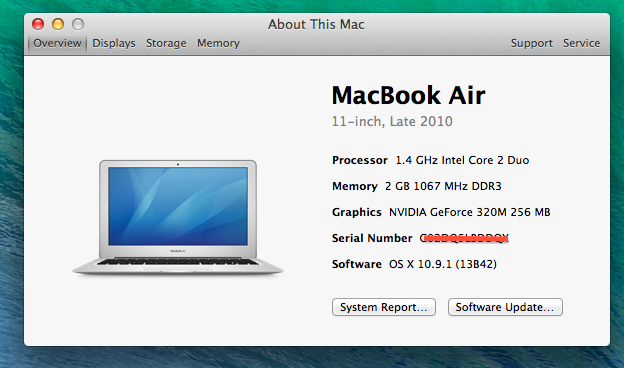This screenshot has height=368, width=624.
Task: Open the Service section
Action: (581, 43)
